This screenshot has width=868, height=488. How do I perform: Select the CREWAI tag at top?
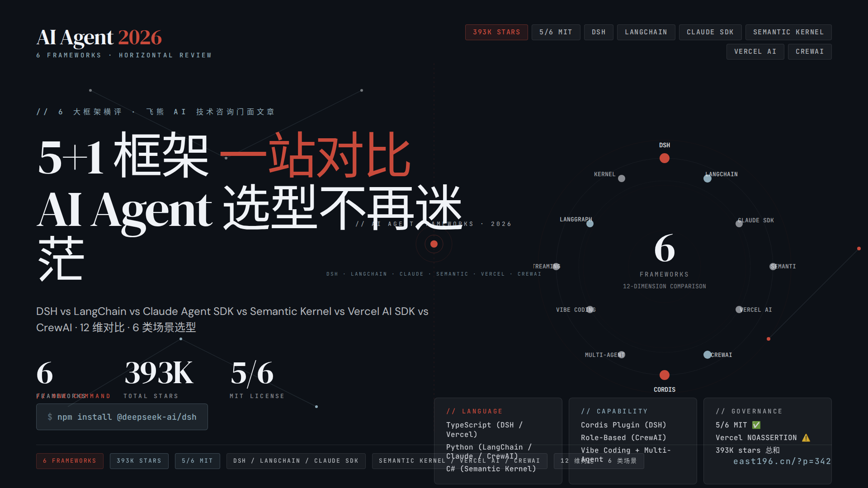810,52
